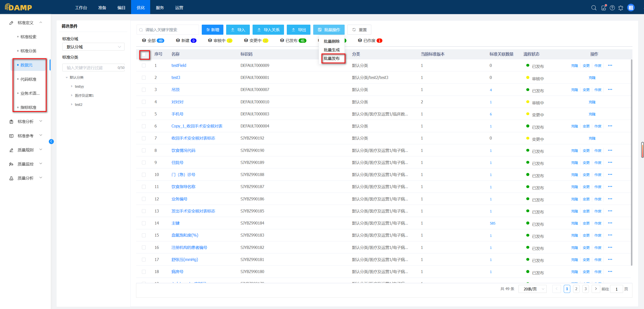Open the notification bell icon
Screen dimensions: 644x309
click(x=621, y=8)
